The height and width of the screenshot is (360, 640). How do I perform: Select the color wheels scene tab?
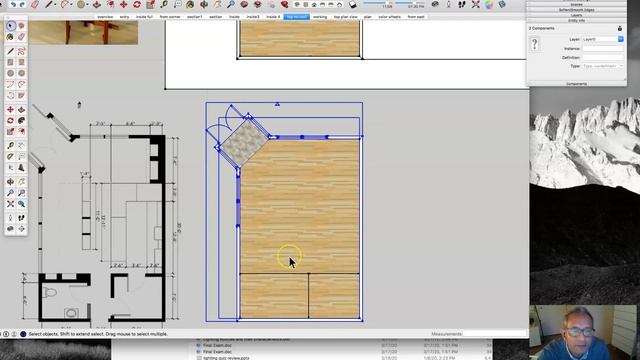(389, 17)
